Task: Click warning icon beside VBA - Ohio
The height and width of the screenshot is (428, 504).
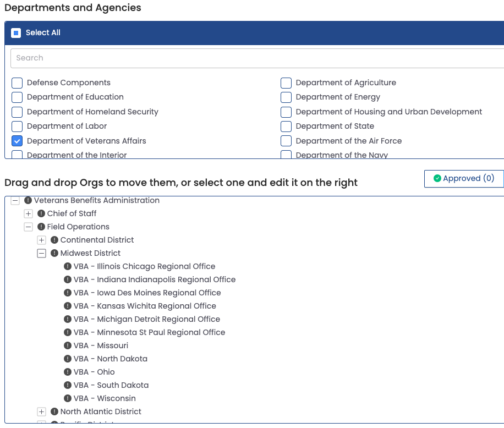Action: 68,372
